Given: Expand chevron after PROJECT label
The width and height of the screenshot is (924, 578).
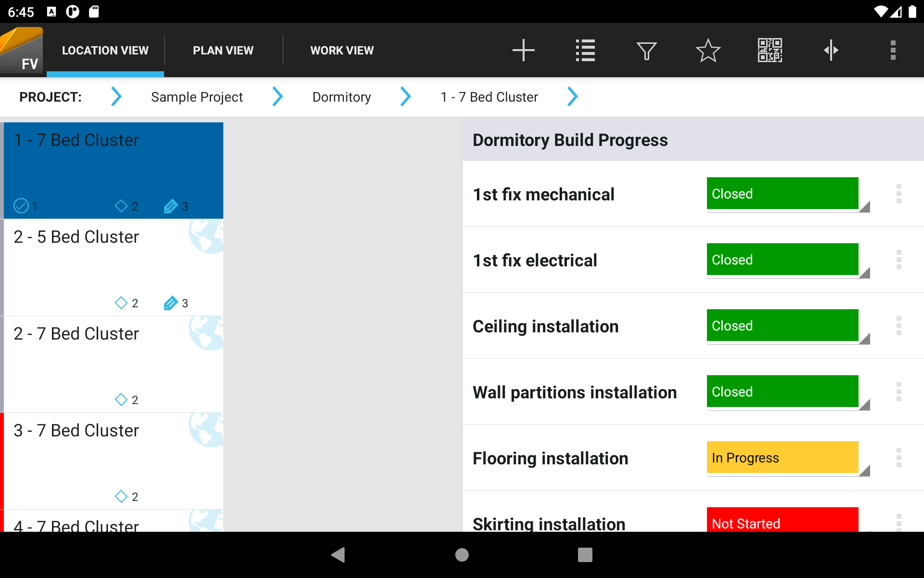Looking at the screenshot, I should [116, 97].
